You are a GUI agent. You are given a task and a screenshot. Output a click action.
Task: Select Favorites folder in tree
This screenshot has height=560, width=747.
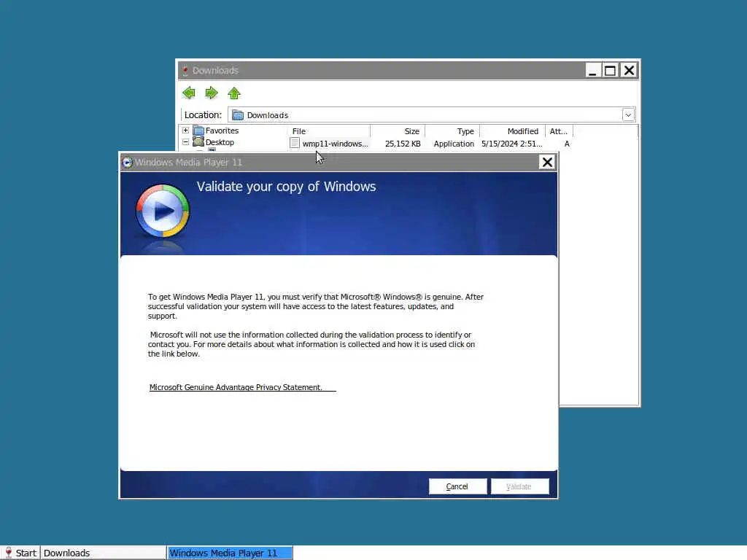tap(222, 131)
